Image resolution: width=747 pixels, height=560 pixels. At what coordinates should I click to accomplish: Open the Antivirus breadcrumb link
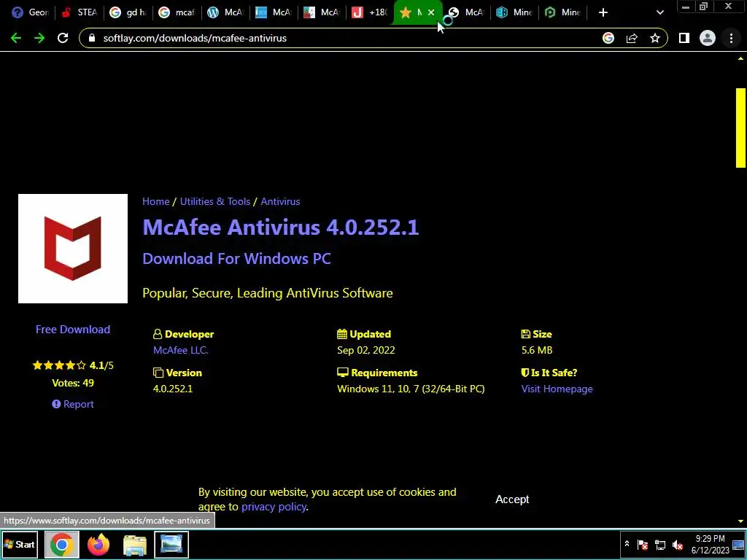pos(280,201)
